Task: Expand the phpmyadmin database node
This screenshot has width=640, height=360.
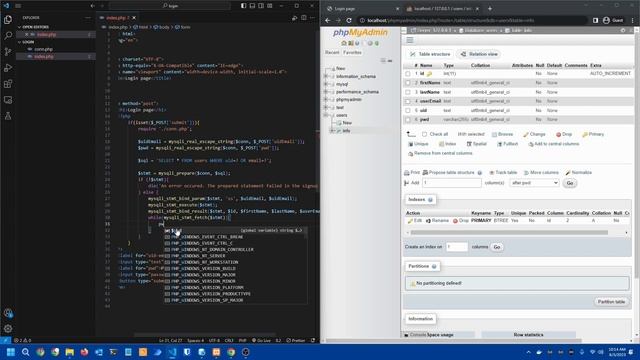Action: (326, 100)
